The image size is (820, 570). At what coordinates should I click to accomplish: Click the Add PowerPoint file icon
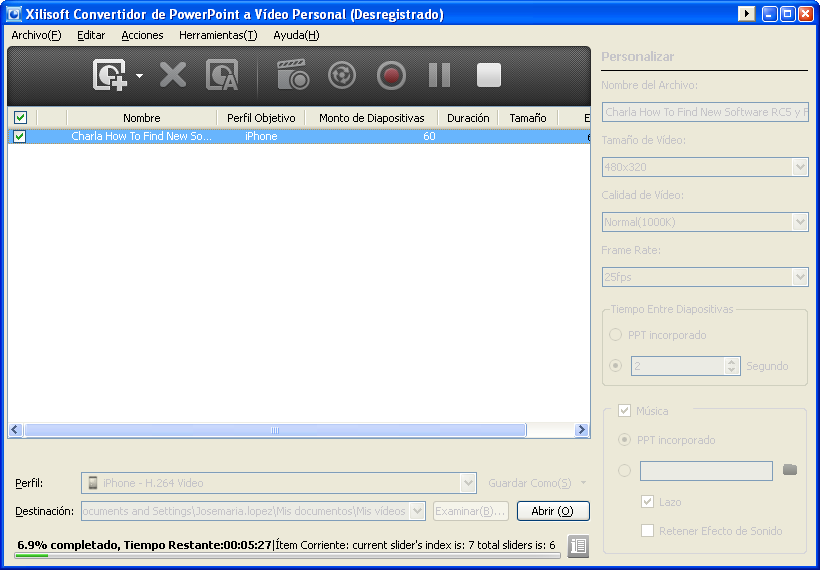[110, 75]
